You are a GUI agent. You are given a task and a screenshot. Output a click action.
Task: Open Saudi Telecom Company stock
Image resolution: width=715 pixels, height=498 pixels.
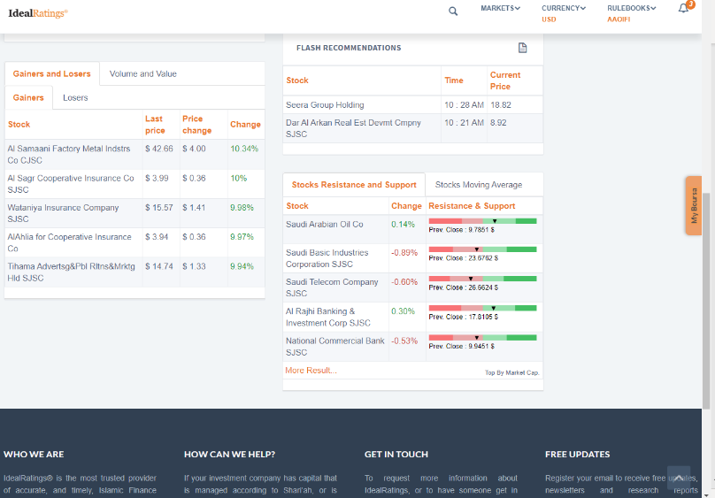[332, 287]
